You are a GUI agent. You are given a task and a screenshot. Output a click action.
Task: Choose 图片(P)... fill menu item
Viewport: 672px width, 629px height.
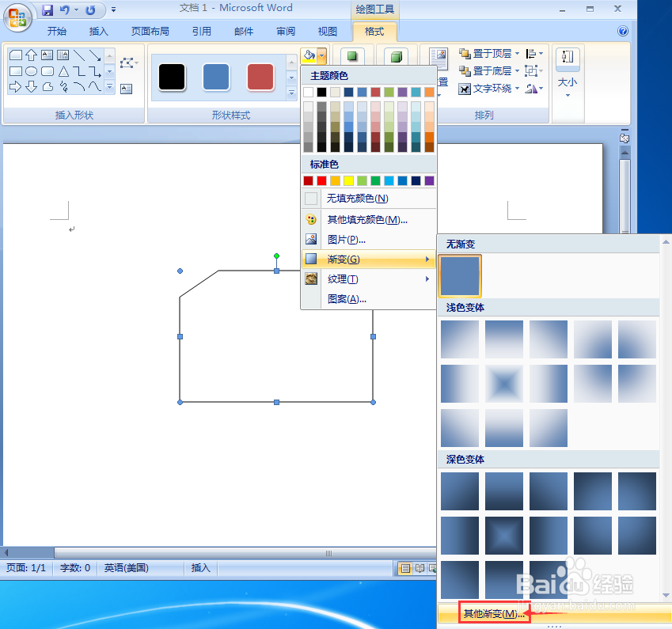click(369, 240)
